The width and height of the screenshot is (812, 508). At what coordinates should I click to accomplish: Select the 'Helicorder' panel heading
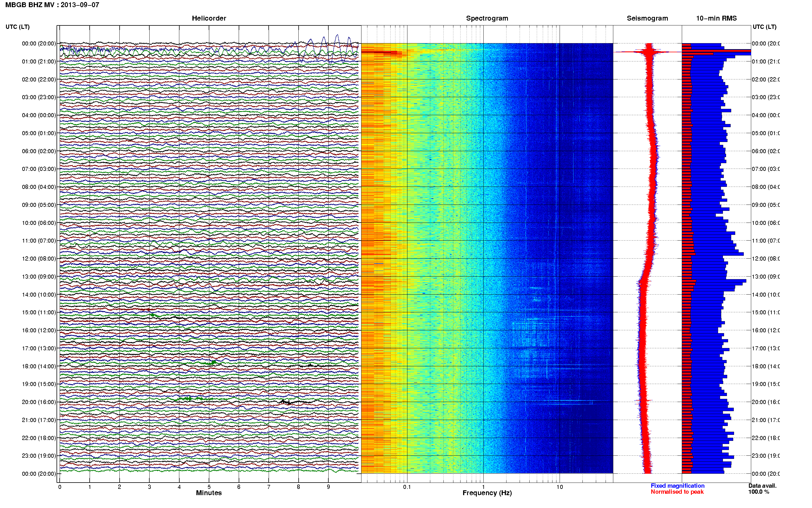pyautogui.click(x=209, y=18)
